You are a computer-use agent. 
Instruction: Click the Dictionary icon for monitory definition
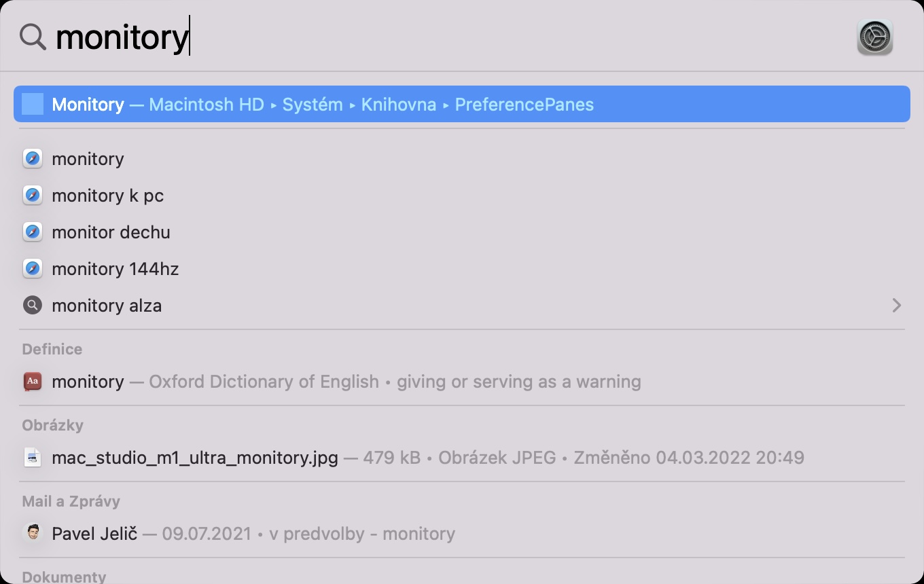[x=33, y=382]
